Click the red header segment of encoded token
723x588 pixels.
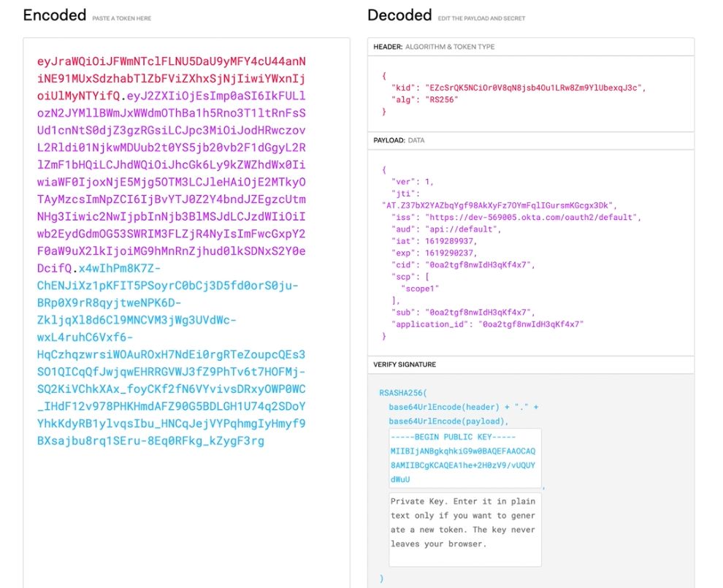pyautogui.click(x=172, y=78)
